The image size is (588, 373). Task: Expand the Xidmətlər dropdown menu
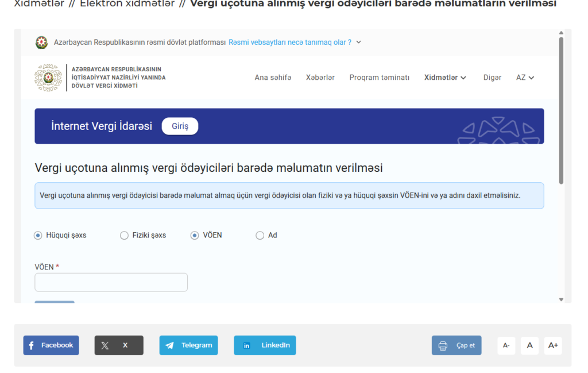click(x=445, y=78)
